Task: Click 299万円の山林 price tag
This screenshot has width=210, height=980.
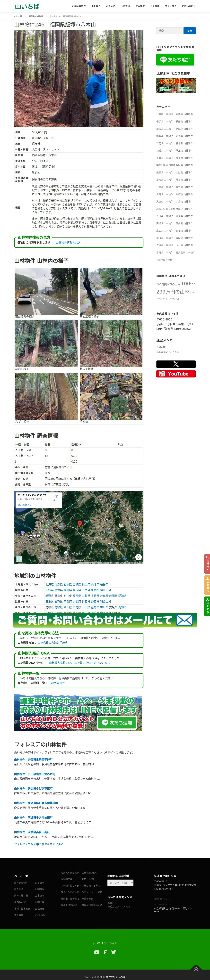Action: click(x=173, y=291)
